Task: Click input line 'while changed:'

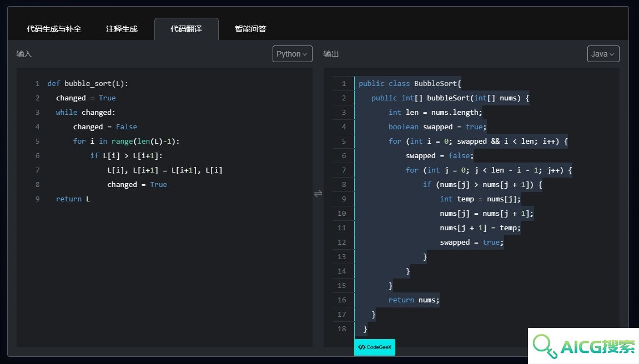Action: point(85,113)
